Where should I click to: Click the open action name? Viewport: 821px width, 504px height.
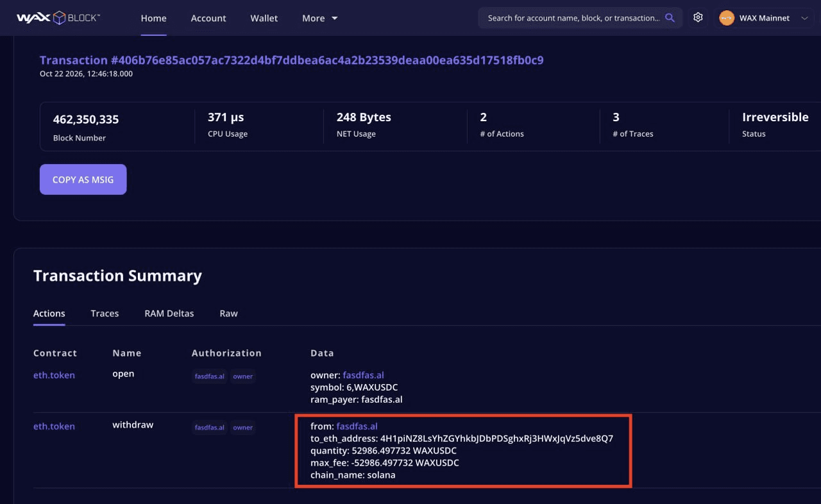pyautogui.click(x=123, y=374)
